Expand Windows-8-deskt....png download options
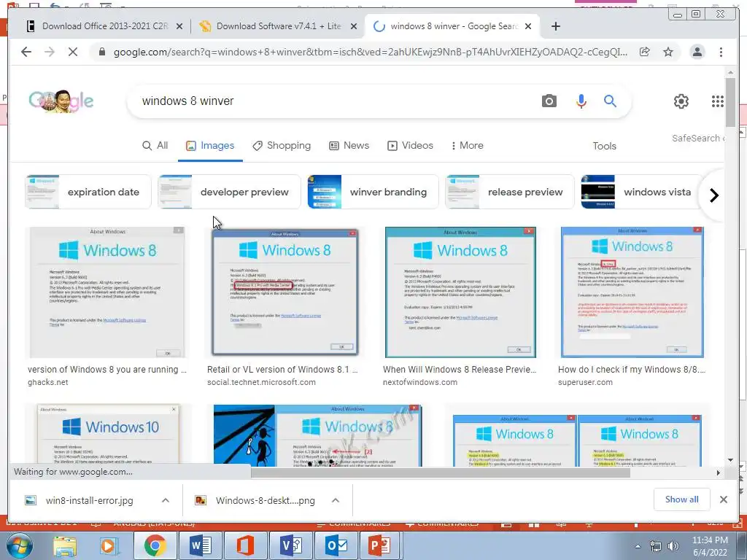Image resolution: width=747 pixels, height=560 pixels. tap(336, 500)
